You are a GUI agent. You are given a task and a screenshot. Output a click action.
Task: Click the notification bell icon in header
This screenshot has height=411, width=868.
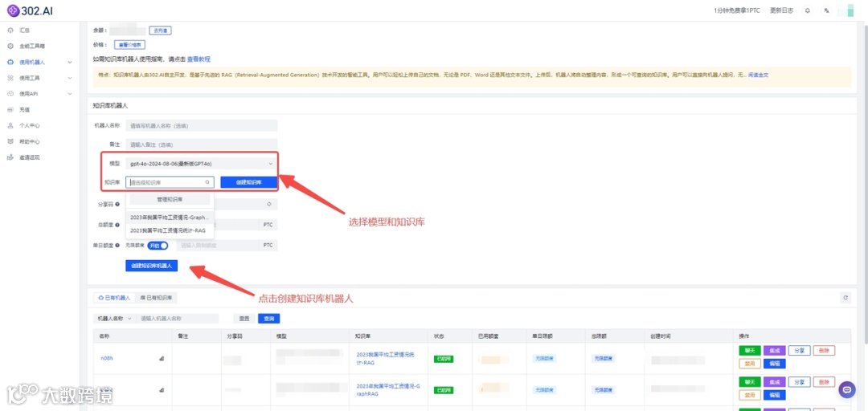(807, 10)
